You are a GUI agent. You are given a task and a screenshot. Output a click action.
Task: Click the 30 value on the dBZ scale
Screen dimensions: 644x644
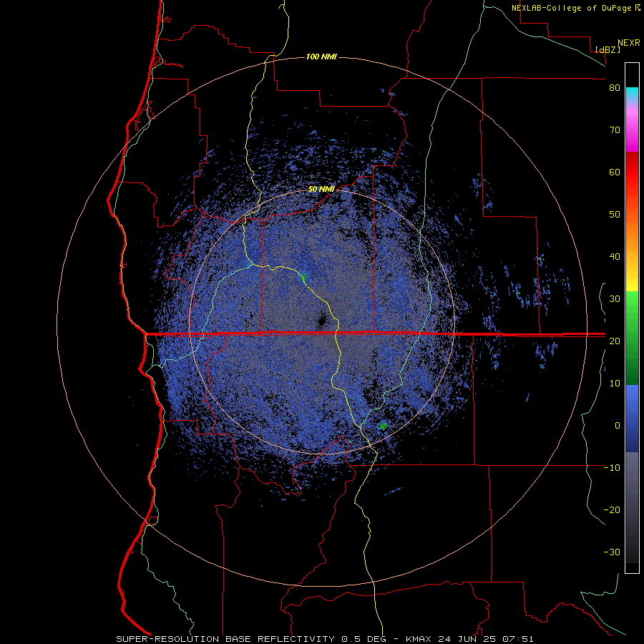[615, 298]
